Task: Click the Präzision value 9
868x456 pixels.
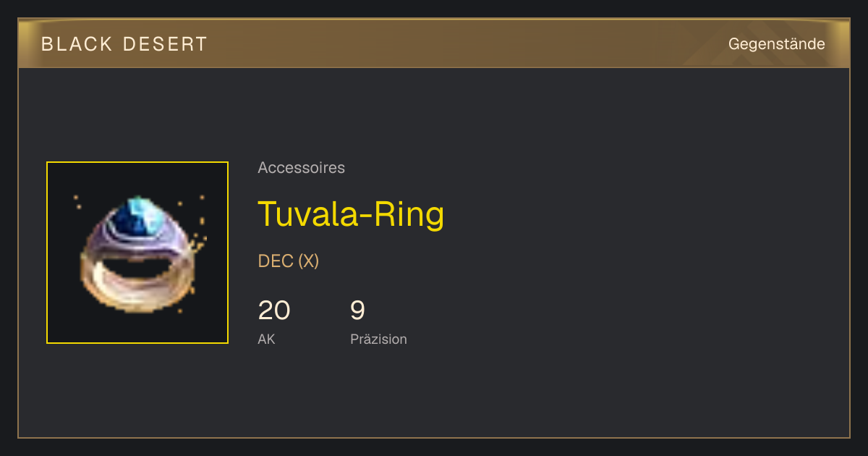Action: point(358,311)
